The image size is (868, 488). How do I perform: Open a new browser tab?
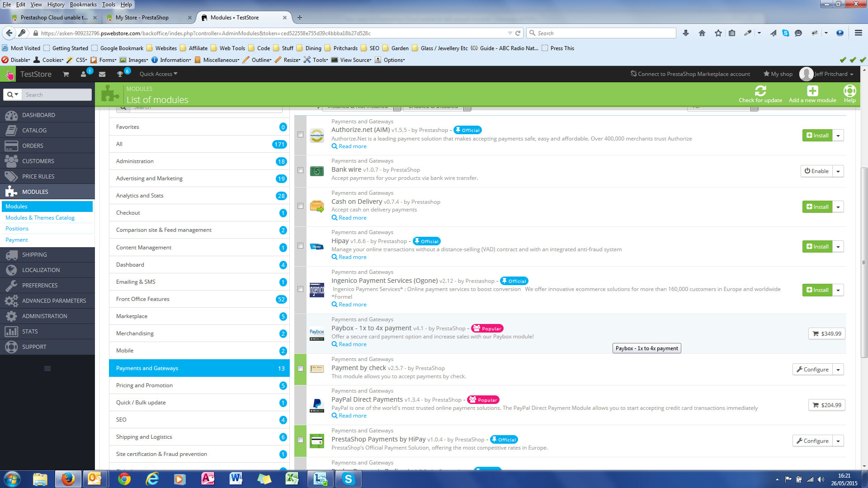(x=300, y=18)
